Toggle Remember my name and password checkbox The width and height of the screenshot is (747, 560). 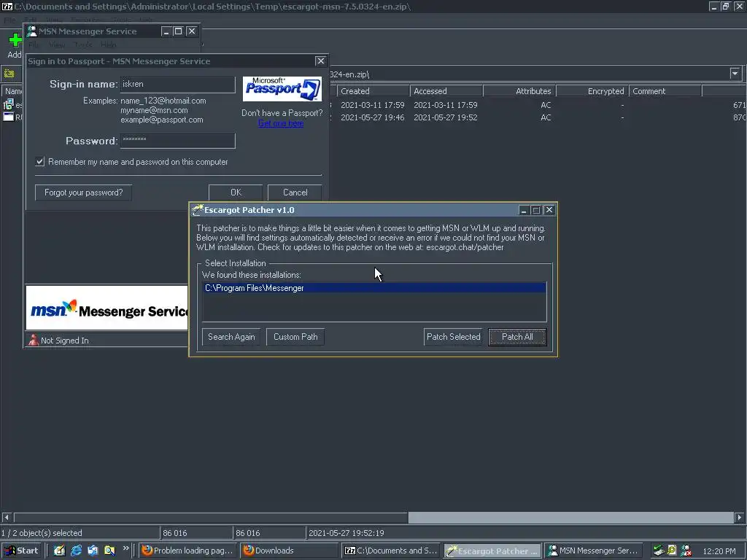(40, 161)
